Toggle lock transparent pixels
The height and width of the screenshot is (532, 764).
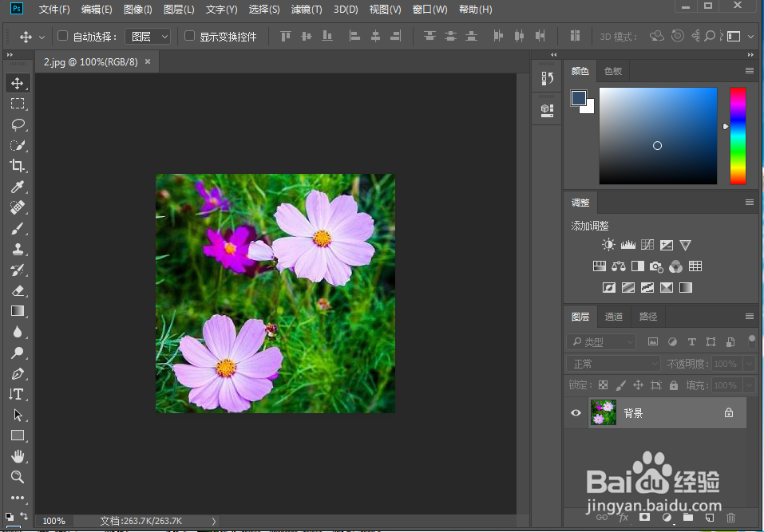click(x=604, y=385)
